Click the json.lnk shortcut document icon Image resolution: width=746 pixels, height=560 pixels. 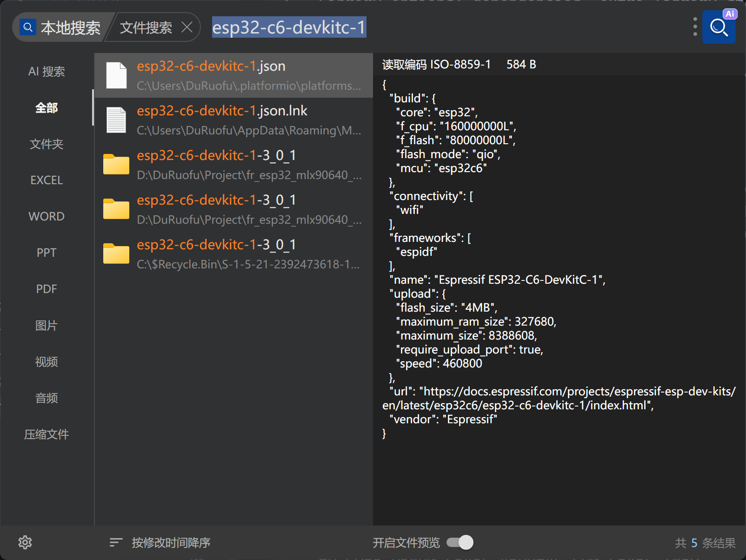[x=116, y=120]
